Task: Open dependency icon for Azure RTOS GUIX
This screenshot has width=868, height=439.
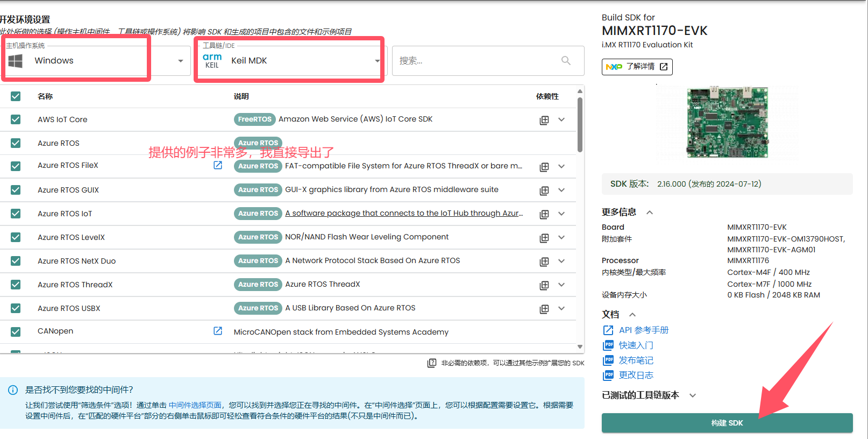Action: pos(544,190)
